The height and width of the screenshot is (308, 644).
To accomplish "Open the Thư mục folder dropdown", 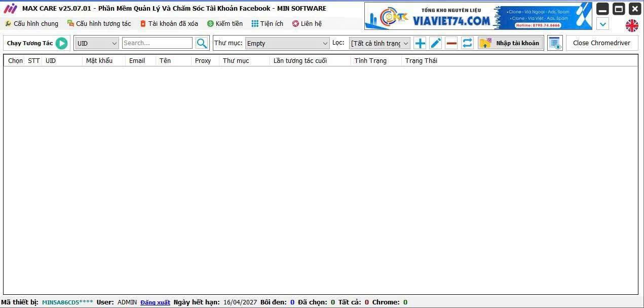I will click(x=287, y=43).
